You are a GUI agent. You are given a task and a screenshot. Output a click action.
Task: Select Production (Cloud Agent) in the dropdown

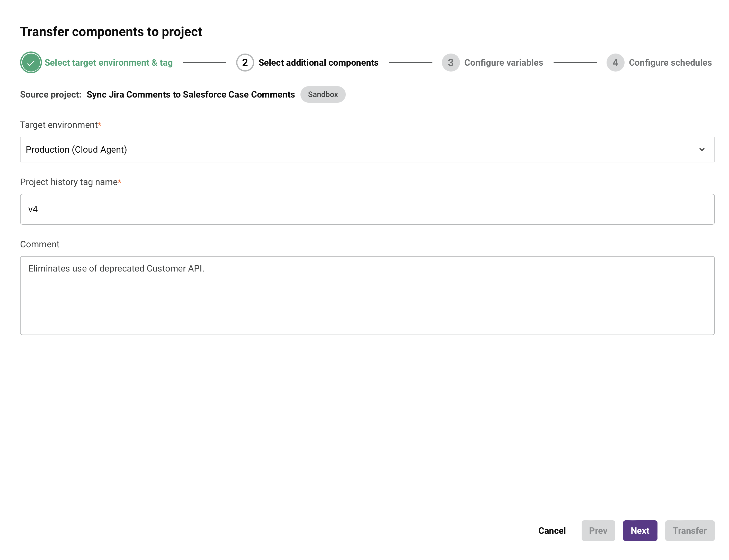click(77, 149)
